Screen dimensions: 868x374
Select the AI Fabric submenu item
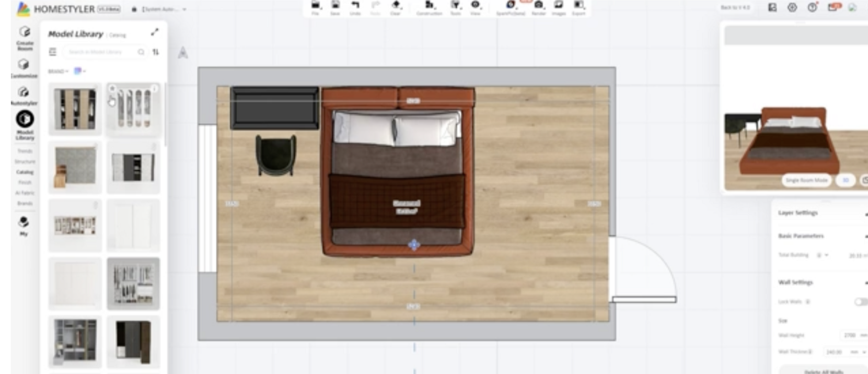point(25,193)
